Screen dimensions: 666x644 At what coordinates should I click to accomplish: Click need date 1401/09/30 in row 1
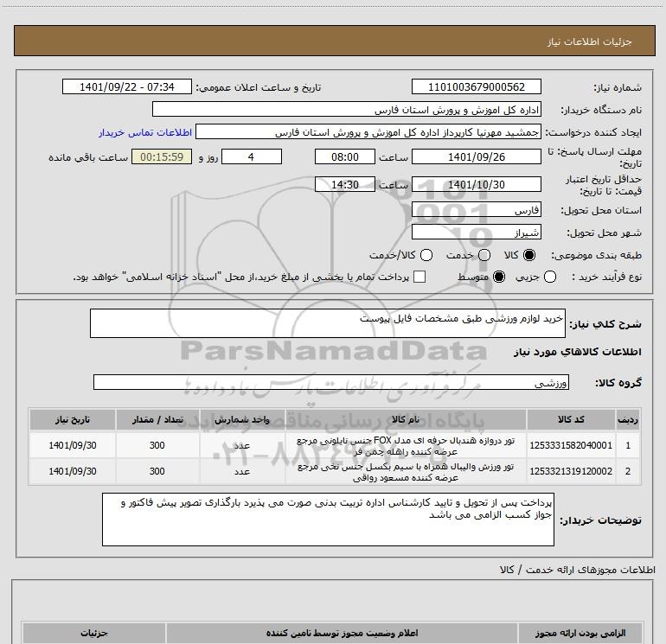tap(73, 445)
